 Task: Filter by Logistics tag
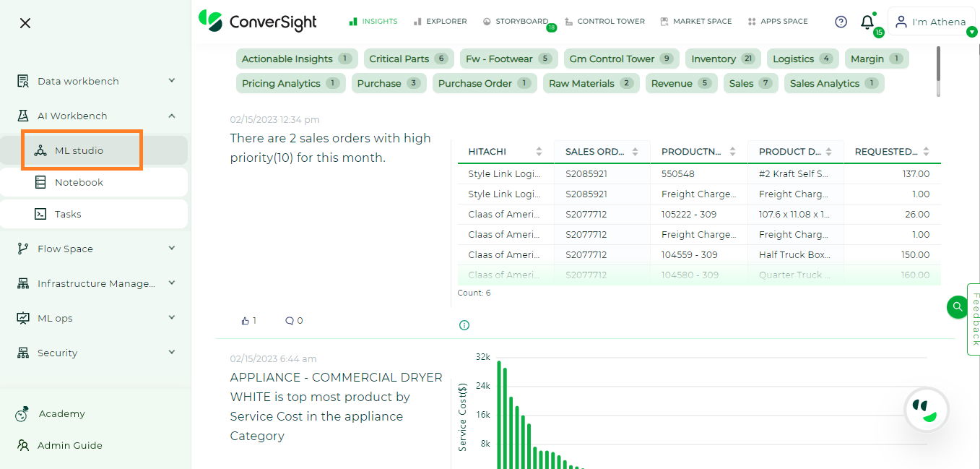click(802, 59)
